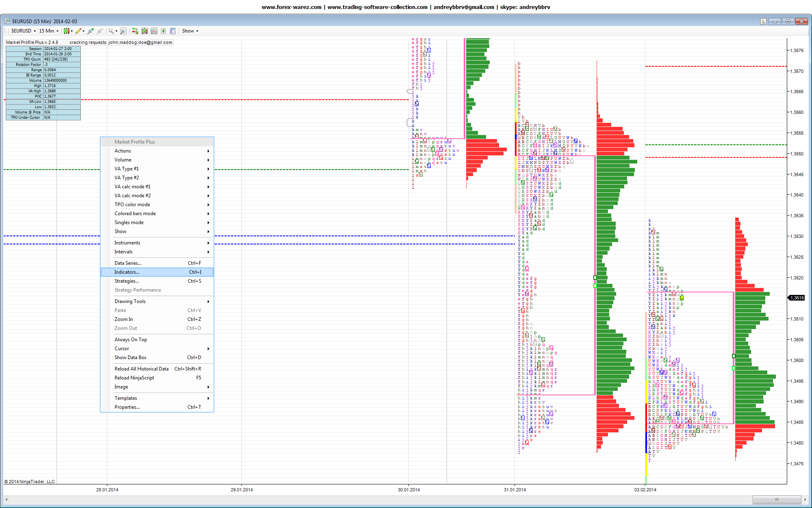Open the strategies dollar-sheet icon
Viewport: 812px width, 508px height.
[163, 31]
